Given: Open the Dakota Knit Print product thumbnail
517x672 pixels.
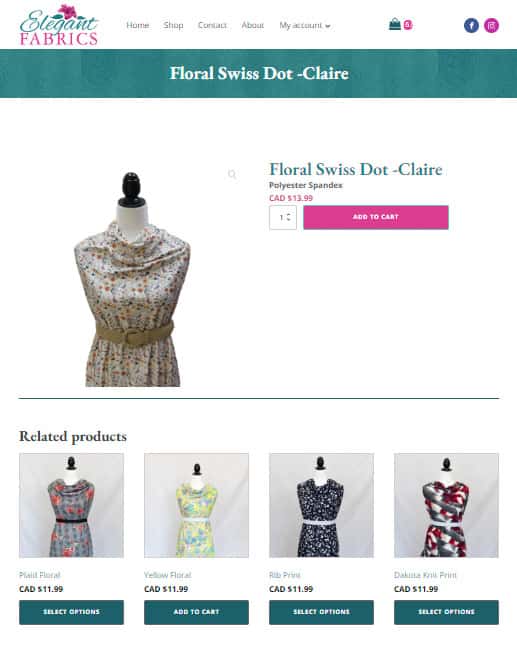Looking at the screenshot, I should 446,505.
